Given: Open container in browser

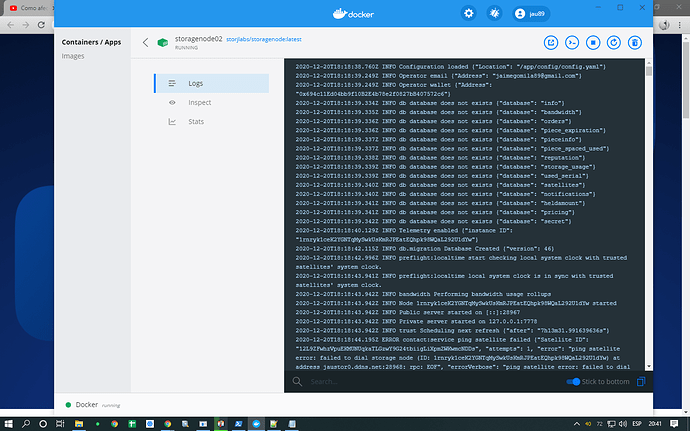Looking at the screenshot, I should coord(550,42).
